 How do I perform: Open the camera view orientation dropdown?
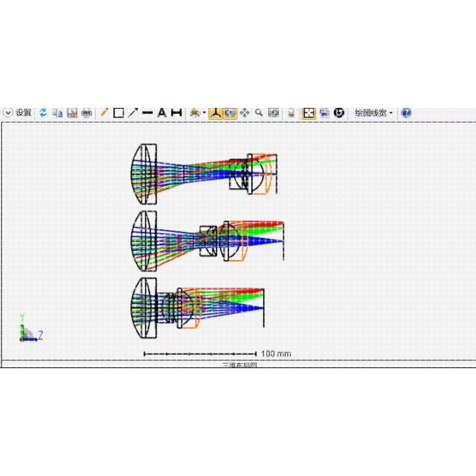coord(198,113)
